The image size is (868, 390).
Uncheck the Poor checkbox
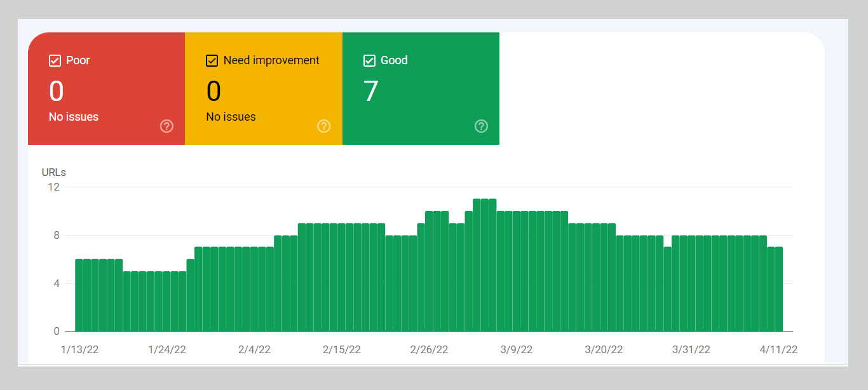[x=55, y=61]
